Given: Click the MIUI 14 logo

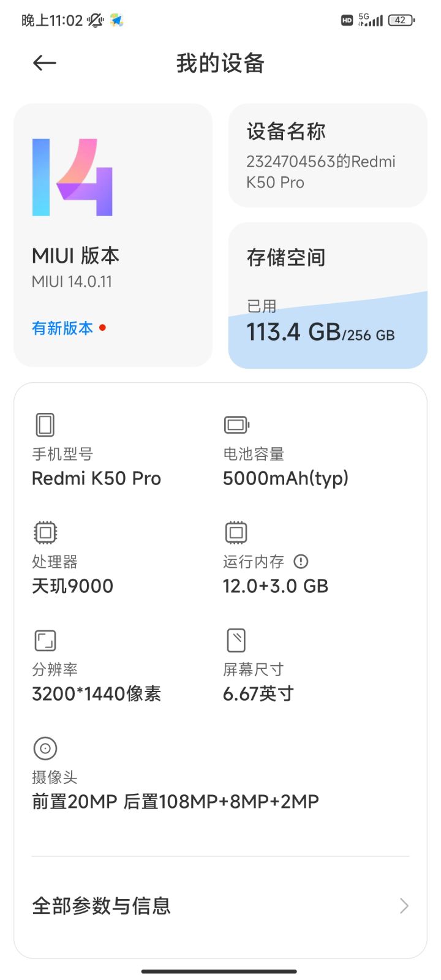Looking at the screenshot, I should pos(72,178).
